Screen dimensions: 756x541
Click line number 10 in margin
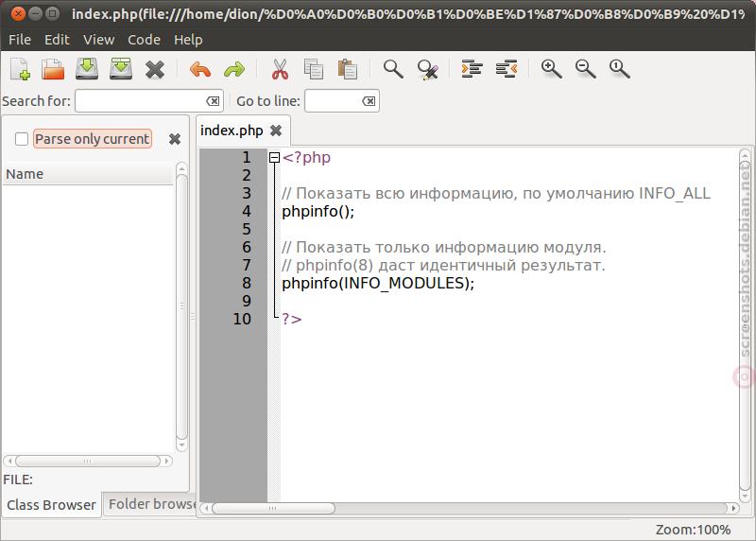click(x=242, y=319)
